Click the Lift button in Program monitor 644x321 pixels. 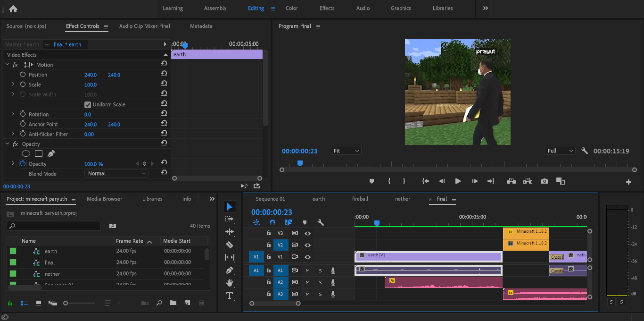[511, 181]
